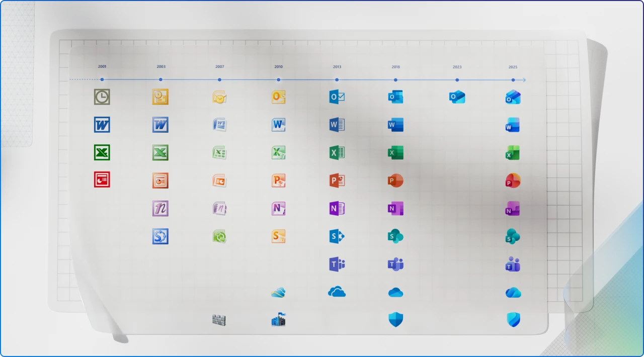
Task: Click the 2018 PowerPoint icon
Action: point(395,181)
